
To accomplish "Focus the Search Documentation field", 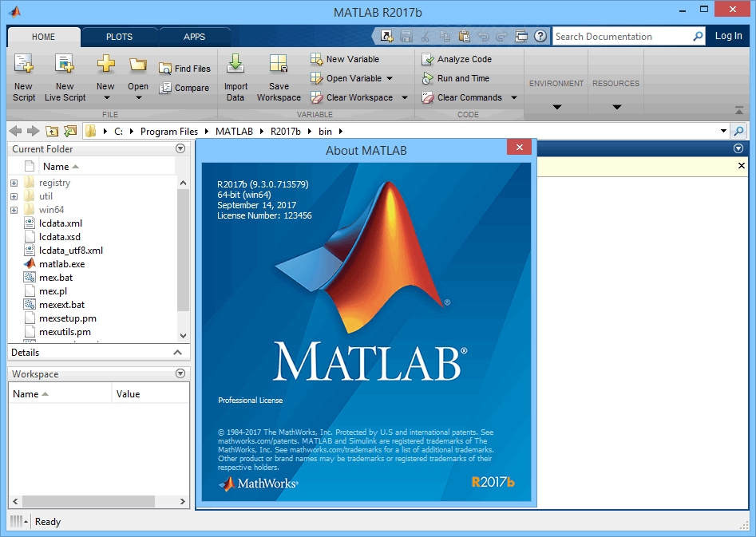I will 622,36.
